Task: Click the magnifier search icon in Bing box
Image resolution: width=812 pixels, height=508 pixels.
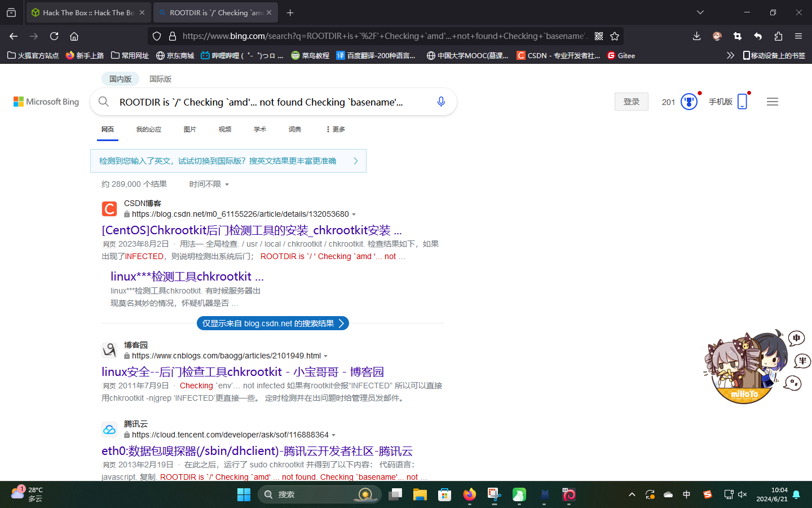Action: (x=104, y=102)
